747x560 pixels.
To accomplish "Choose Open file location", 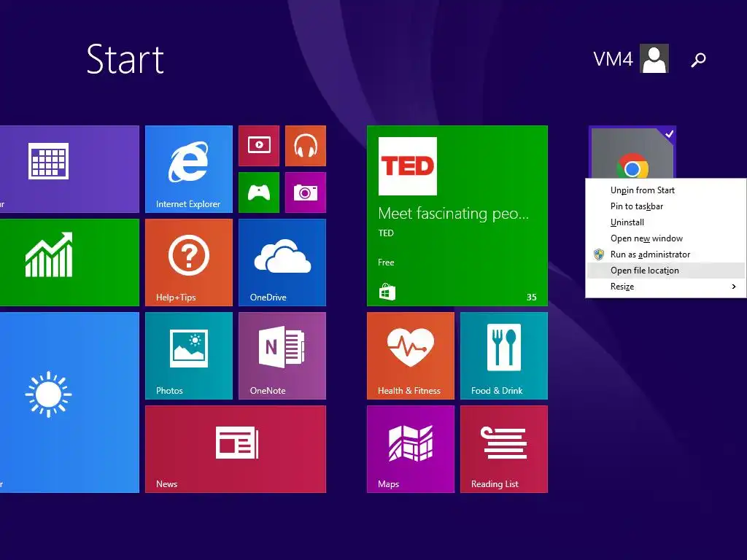I will tap(665, 271).
